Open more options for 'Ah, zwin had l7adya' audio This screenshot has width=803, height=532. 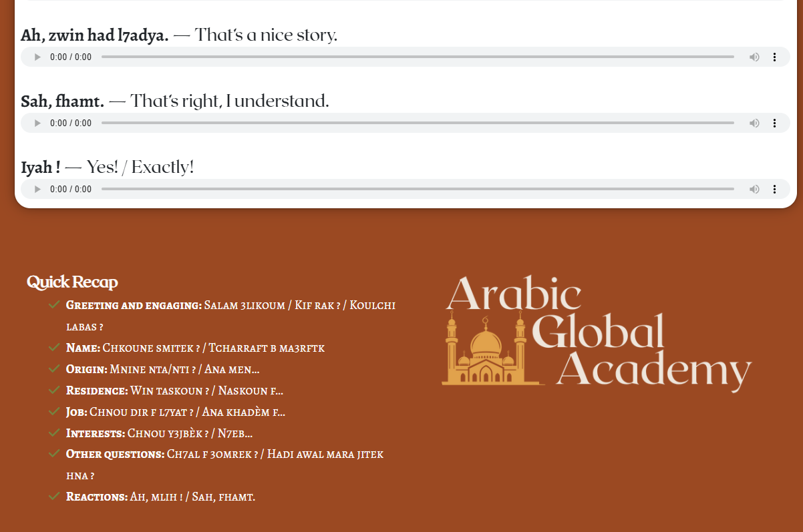tap(774, 57)
